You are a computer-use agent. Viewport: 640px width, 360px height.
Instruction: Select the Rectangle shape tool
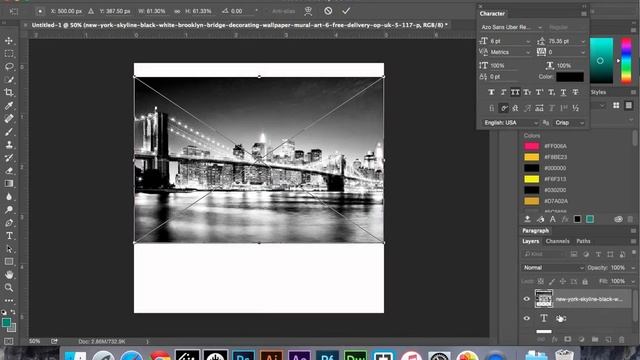(x=9, y=262)
